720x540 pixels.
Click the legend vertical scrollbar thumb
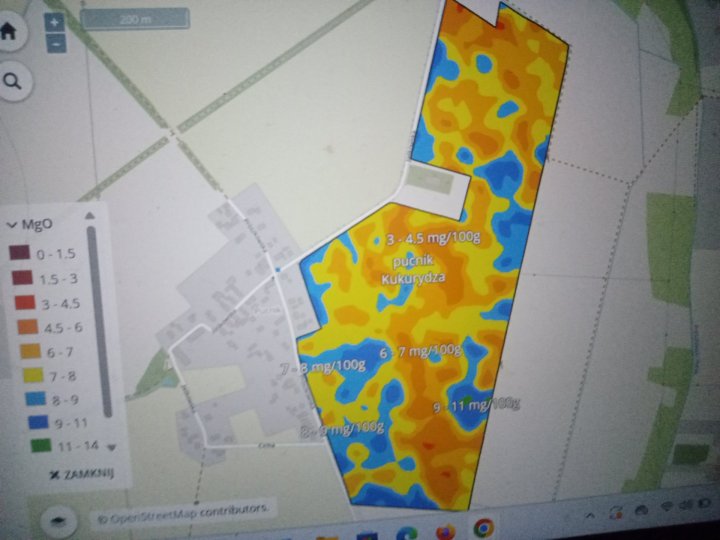coord(92,300)
